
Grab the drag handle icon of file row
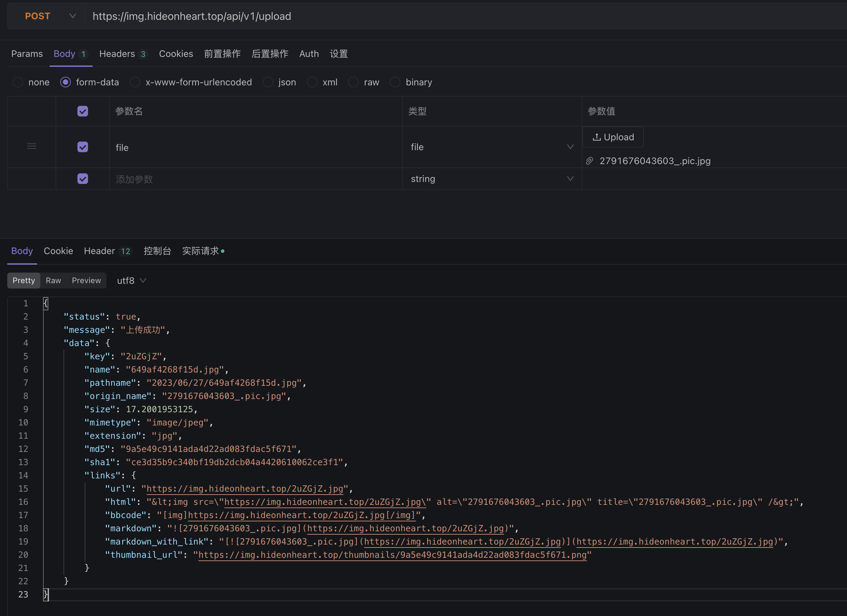tap(32, 146)
